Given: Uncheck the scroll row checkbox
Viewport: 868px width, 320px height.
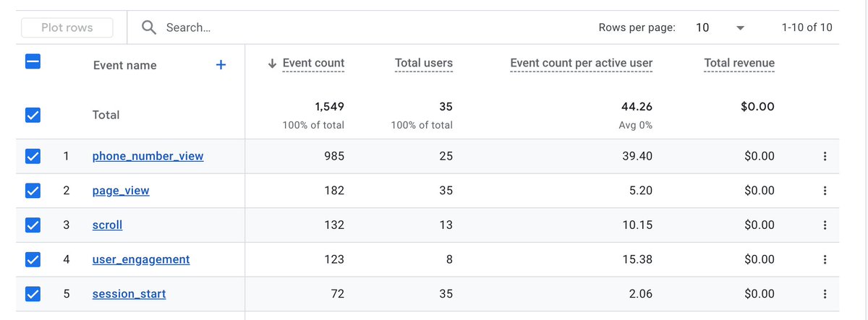Looking at the screenshot, I should coord(33,225).
